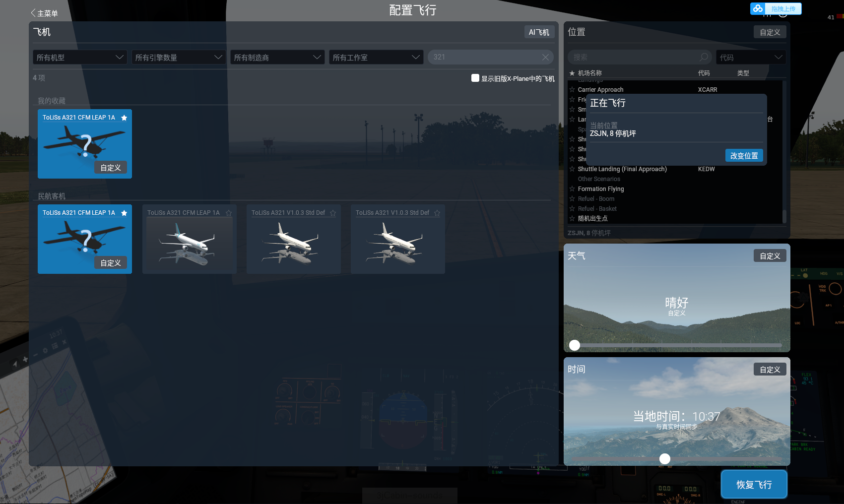Select the Carrier Approach row
This screenshot has height=504, width=844.
click(675, 90)
